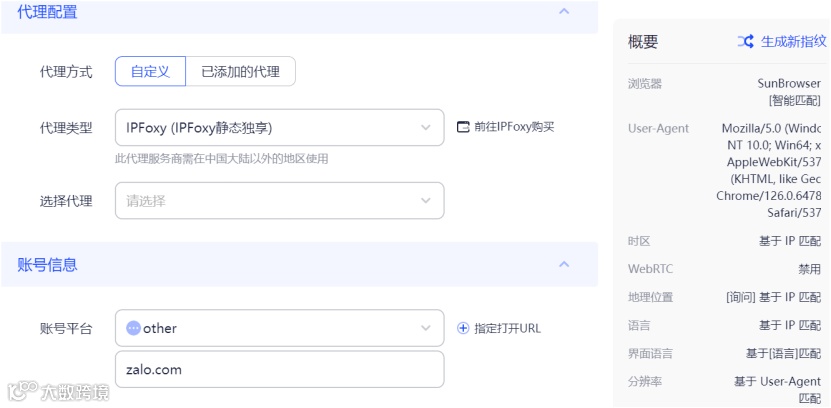Click the 指定打开URL link
This screenshot has width=831, height=408.
point(507,328)
